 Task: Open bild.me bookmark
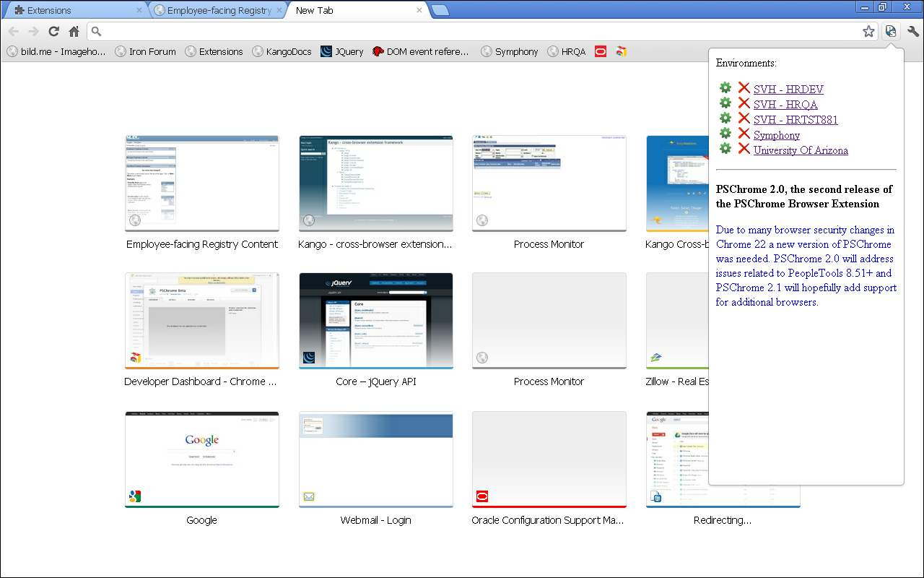(56, 51)
